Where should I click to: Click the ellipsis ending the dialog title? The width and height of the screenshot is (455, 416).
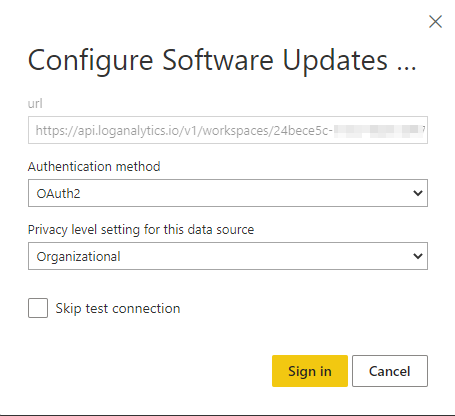(406, 68)
